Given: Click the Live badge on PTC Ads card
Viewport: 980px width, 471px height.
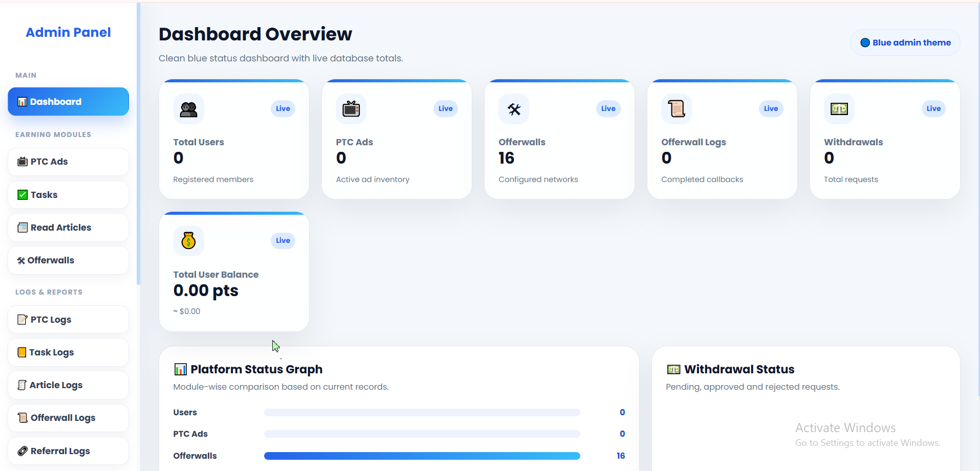Looking at the screenshot, I should point(446,108).
